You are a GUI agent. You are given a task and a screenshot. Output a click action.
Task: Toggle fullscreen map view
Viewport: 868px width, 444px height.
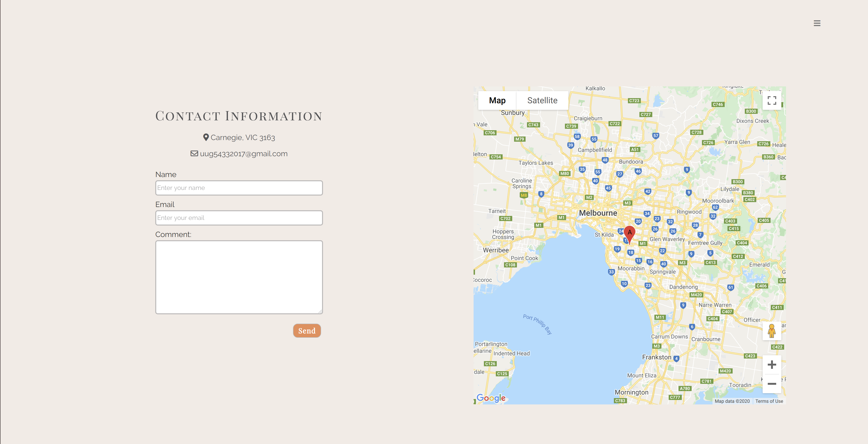click(x=772, y=100)
